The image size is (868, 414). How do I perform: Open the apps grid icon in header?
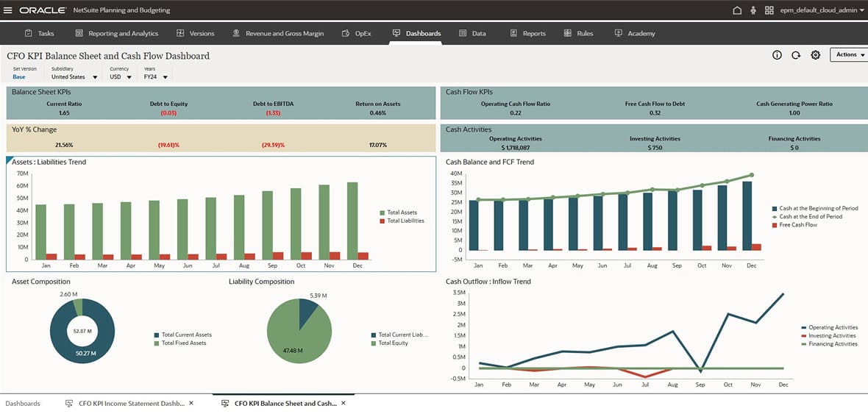[769, 10]
